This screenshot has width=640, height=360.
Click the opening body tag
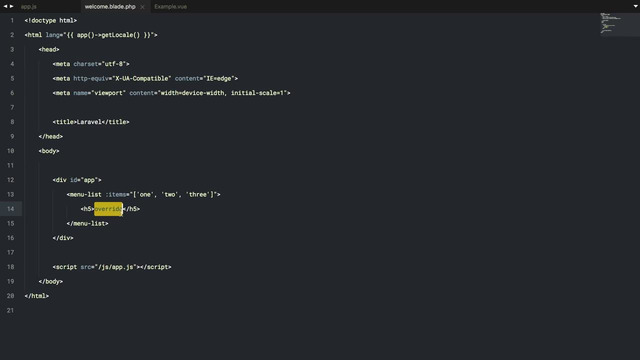49,151
